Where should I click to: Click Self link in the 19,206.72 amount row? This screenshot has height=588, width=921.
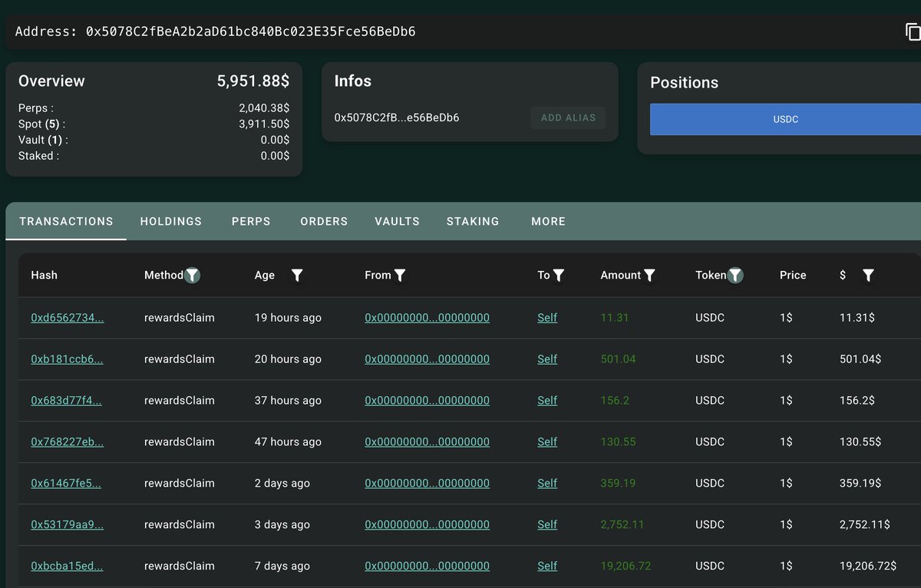coord(547,567)
